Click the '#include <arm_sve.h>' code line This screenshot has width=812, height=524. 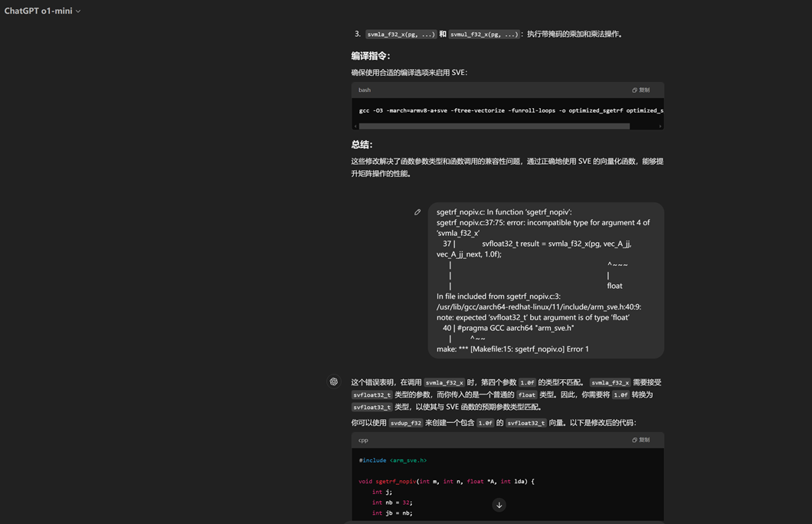point(392,460)
